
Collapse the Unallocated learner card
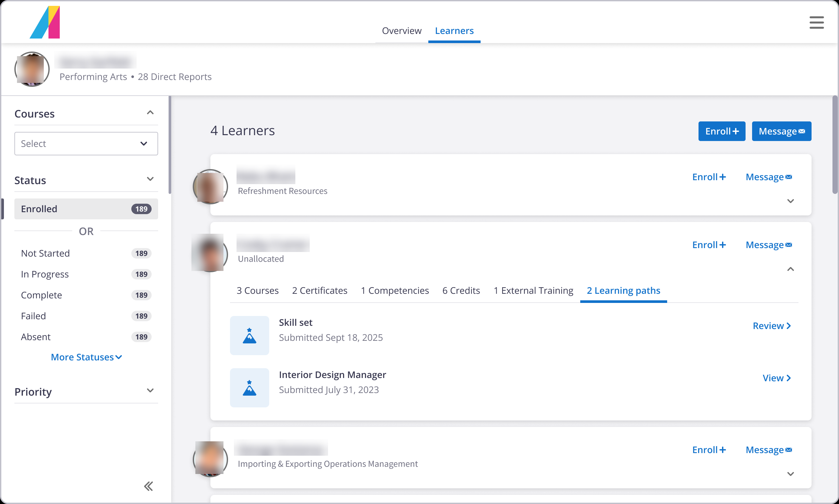790,269
